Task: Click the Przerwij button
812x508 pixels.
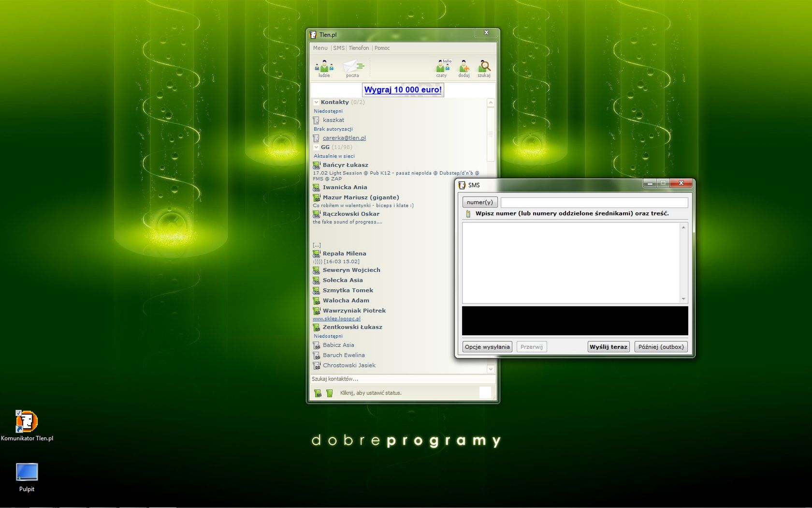Action: (x=532, y=347)
